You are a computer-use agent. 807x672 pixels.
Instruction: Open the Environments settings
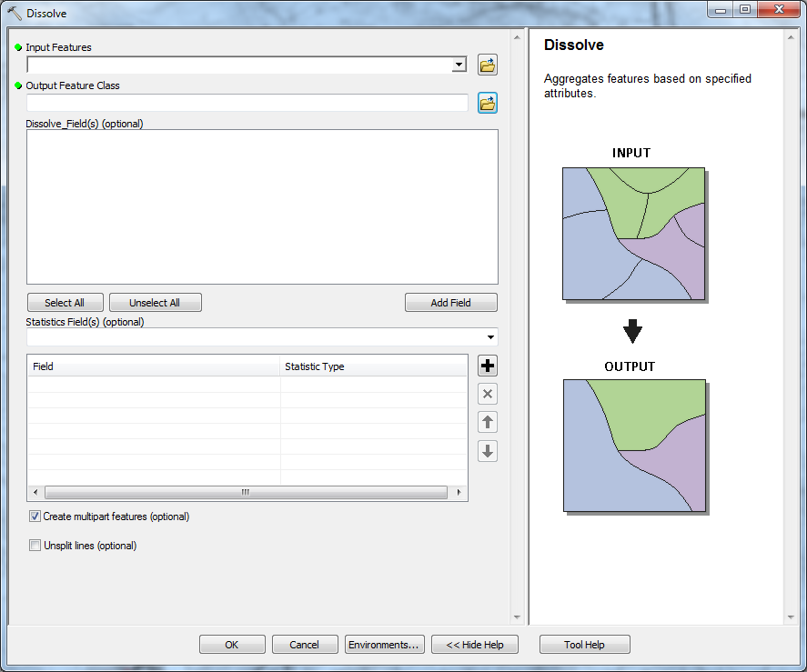[383, 645]
